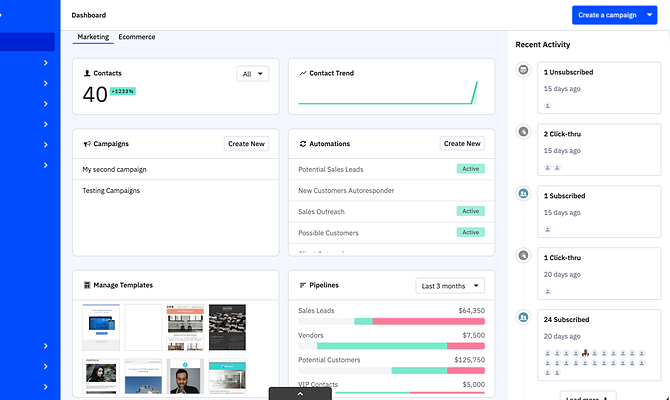Viewport: 670px width, 400px height.
Task: Expand the arrow beside Create a campaign
Action: (650, 15)
